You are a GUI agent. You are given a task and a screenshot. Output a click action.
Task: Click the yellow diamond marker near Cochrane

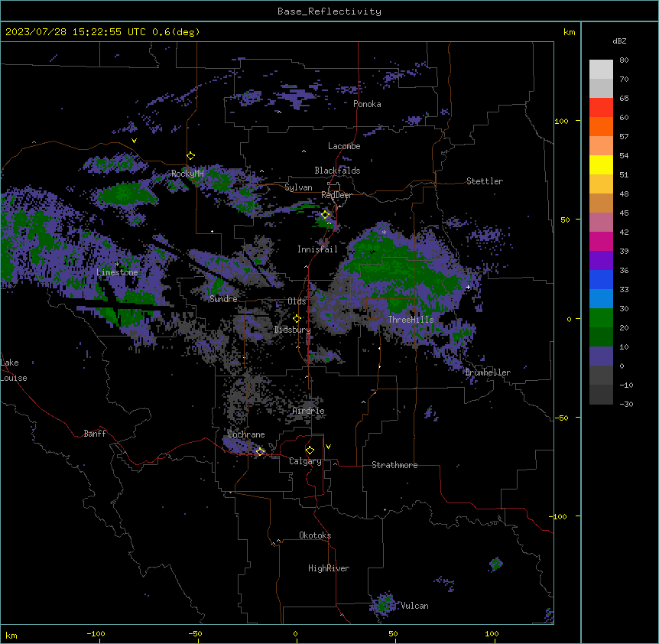pos(260,452)
